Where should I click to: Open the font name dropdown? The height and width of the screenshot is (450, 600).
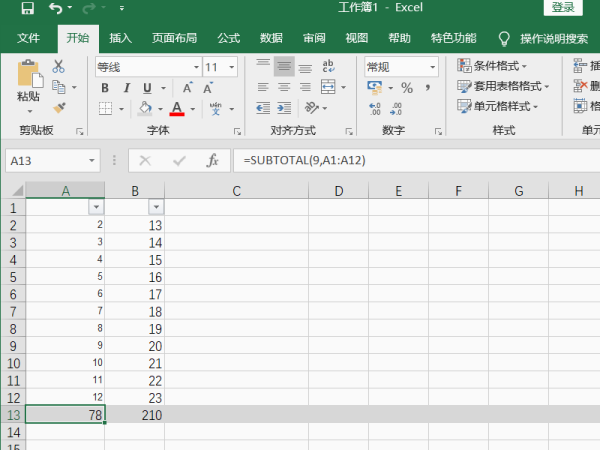[x=194, y=67]
